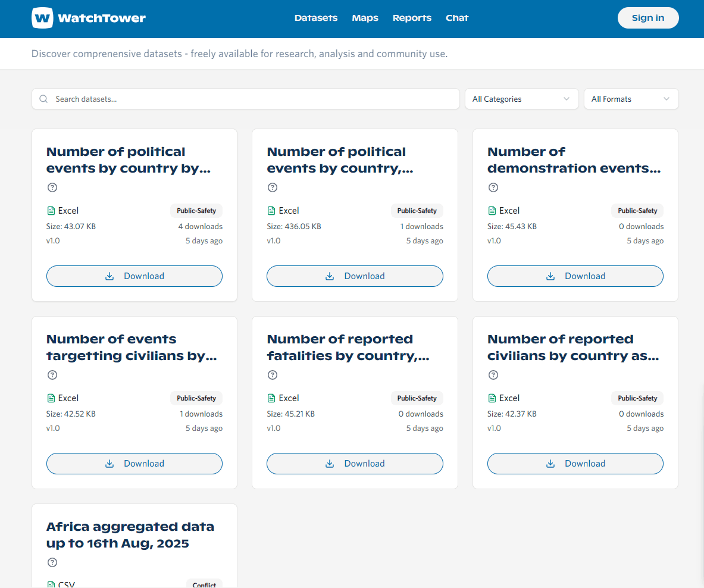
Task: Click 'Size: 42.52 KB' text
Action: (x=71, y=414)
